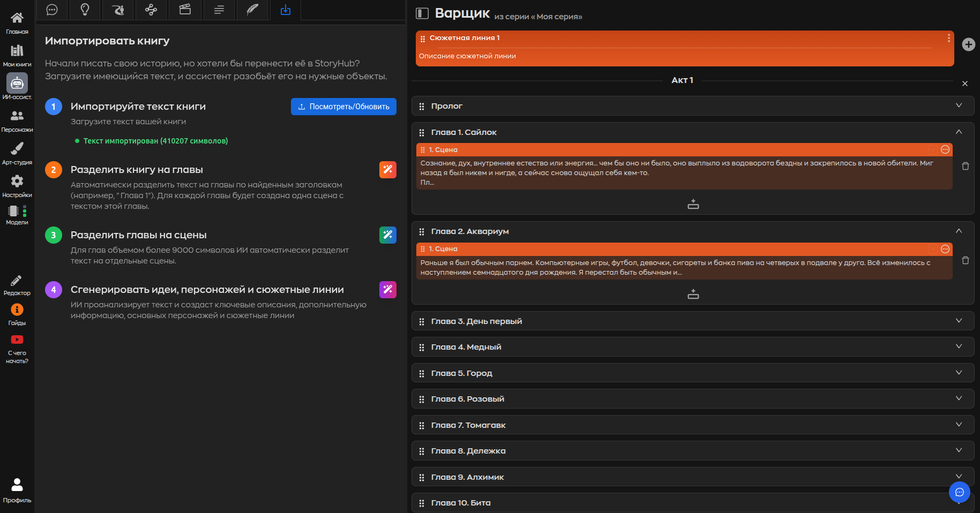Delete the scene in Глава 1. Сайлок
Image resolution: width=980 pixels, height=513 pixels.
coord(966,167)
